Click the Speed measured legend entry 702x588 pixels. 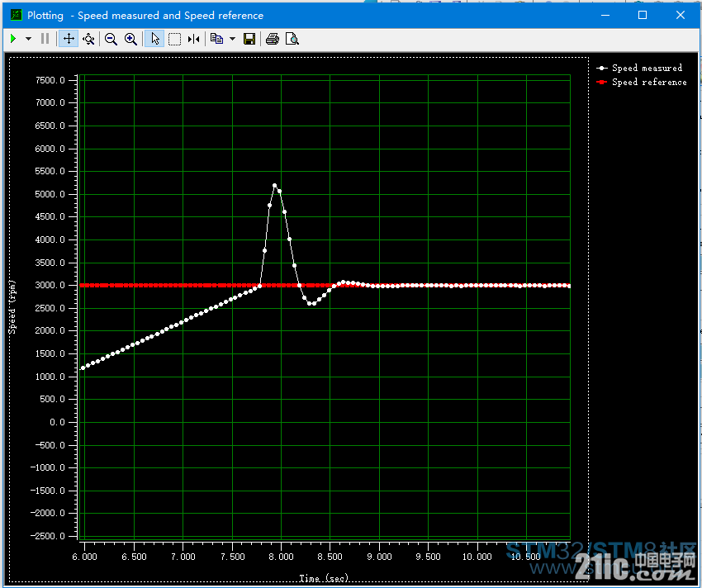pos(639,68)
